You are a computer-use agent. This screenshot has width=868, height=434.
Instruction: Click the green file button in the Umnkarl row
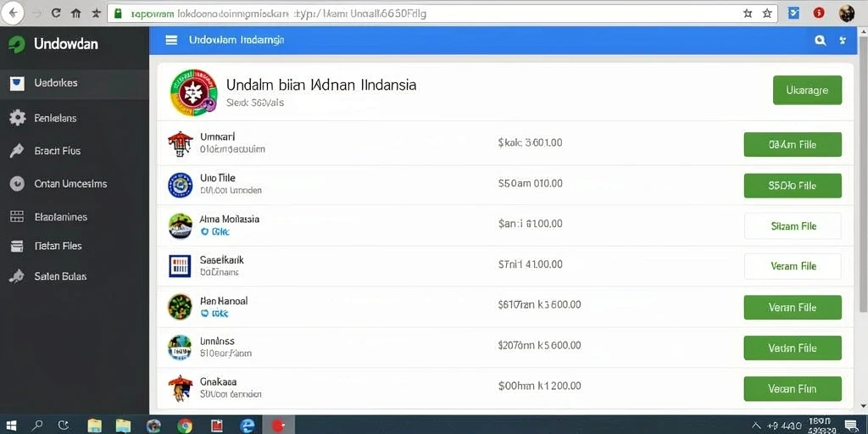point(793,144)
